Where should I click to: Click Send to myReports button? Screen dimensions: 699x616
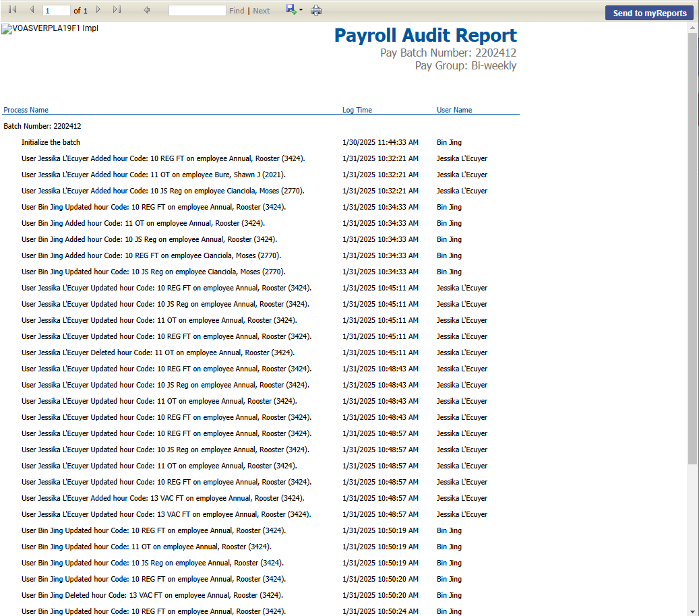(x=650, y=13)
